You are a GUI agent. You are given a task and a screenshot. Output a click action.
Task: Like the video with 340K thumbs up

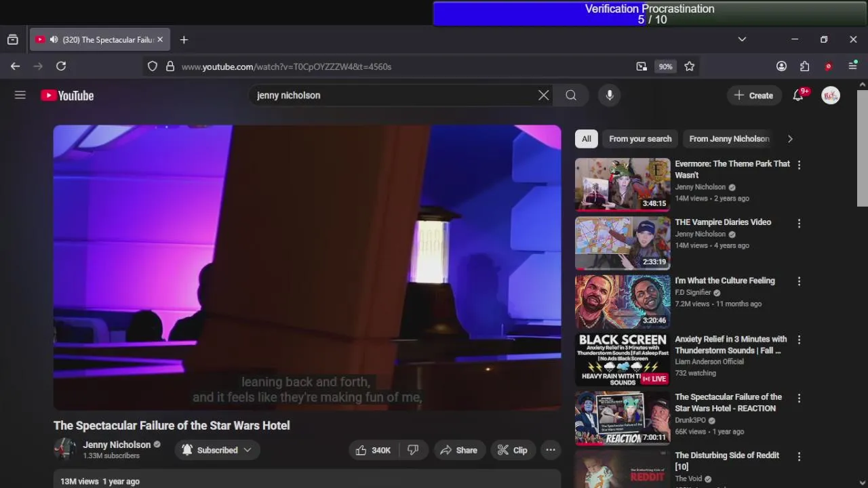click(373, 450)
